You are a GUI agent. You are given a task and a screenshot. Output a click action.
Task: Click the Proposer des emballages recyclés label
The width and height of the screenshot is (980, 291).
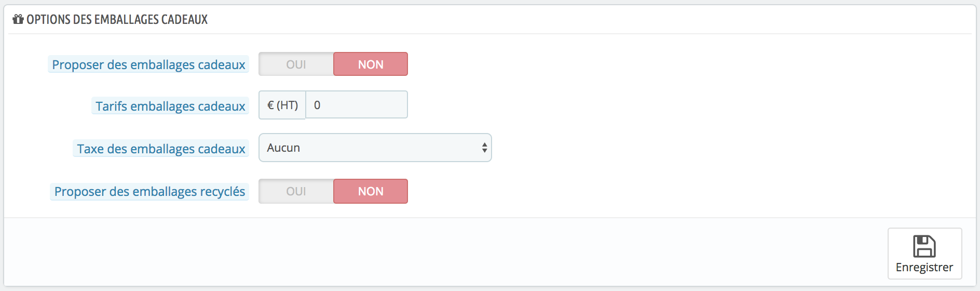point(149,191)
